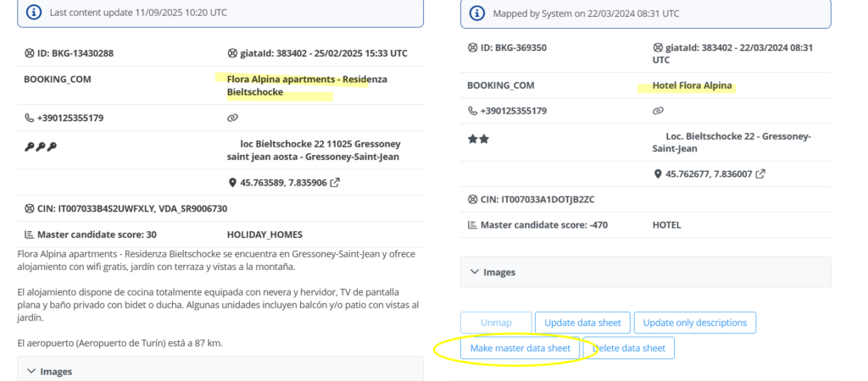Click Make master data sheet button

pyautogui.click(x=520, y=348)
